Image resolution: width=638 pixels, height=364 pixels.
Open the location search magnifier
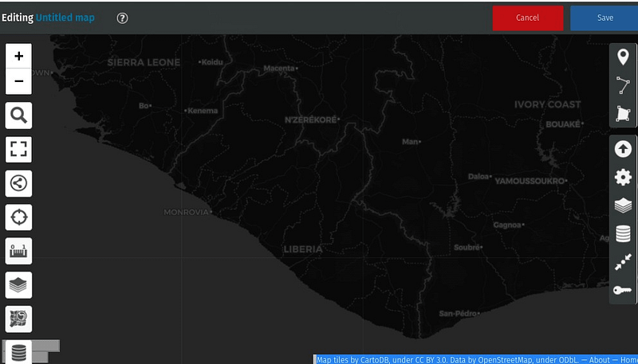18,115
